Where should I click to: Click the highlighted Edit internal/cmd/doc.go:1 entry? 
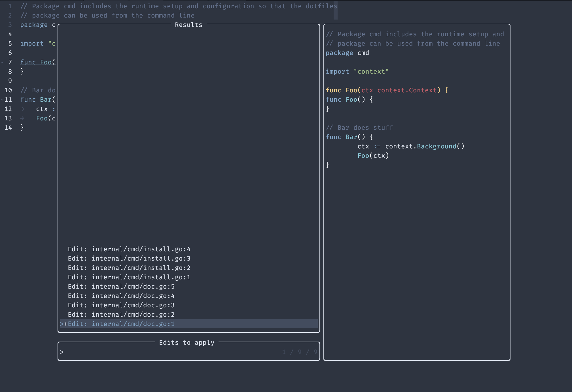click(121, 324)
